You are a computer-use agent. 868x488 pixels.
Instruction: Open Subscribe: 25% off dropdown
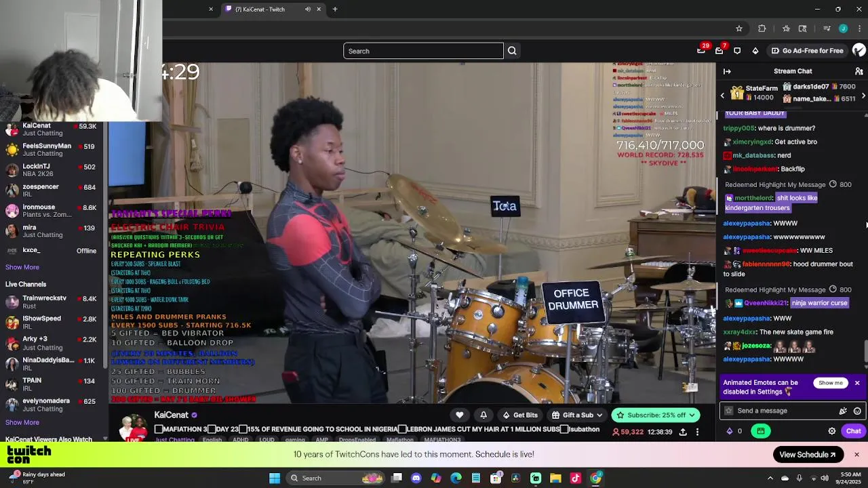(657, 415)
